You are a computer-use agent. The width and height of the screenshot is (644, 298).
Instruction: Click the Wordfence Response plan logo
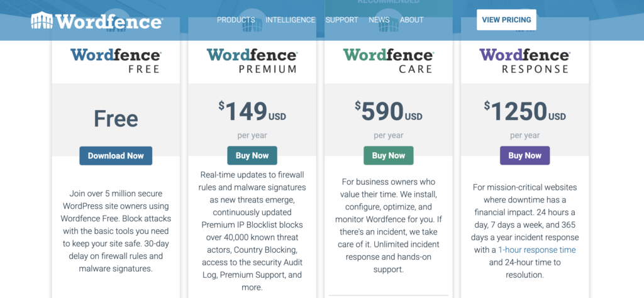(x=525, y=61)
